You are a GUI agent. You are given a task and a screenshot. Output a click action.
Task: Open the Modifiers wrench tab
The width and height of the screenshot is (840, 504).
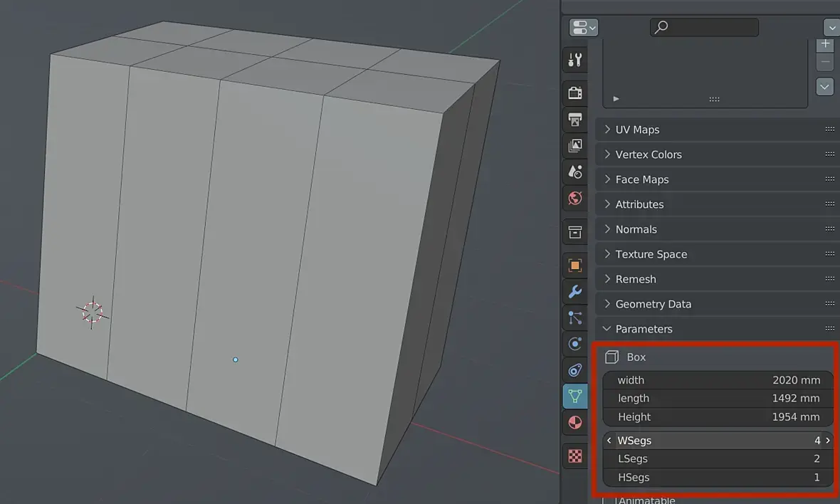[574, 291]
